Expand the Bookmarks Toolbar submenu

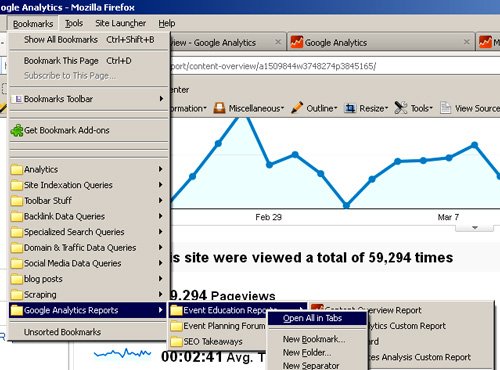[x=89, y=99]
